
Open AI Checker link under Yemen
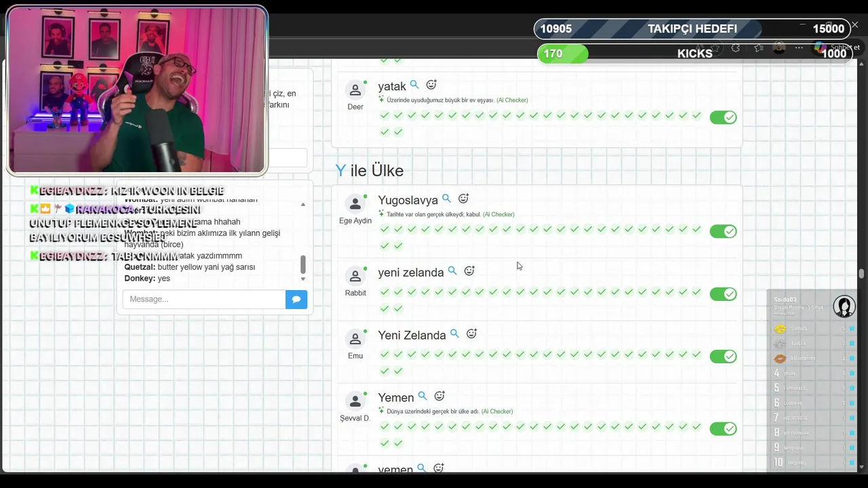pyautogui.click(x=497, y=411)
